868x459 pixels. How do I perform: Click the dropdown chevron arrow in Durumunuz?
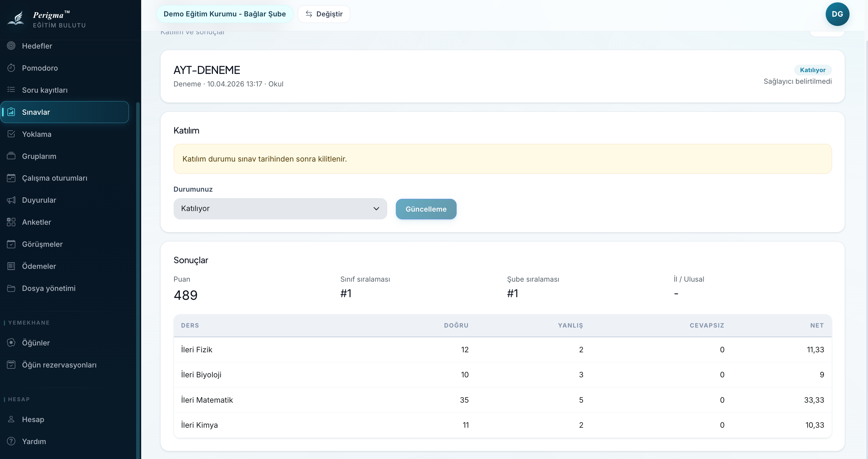click(376, 209)
